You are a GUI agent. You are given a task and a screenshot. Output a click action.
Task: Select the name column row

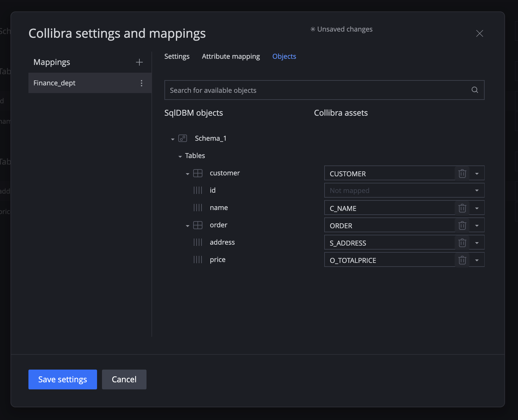click(x=219, y=208)
